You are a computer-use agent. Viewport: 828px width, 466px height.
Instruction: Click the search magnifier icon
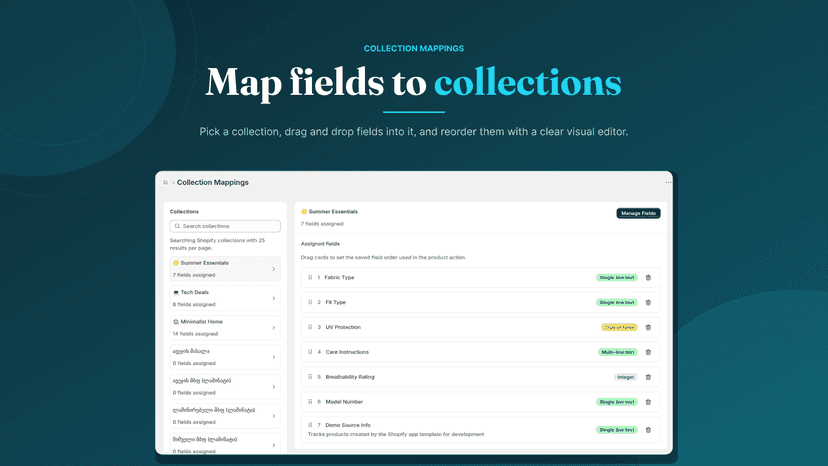click(177, 226)
